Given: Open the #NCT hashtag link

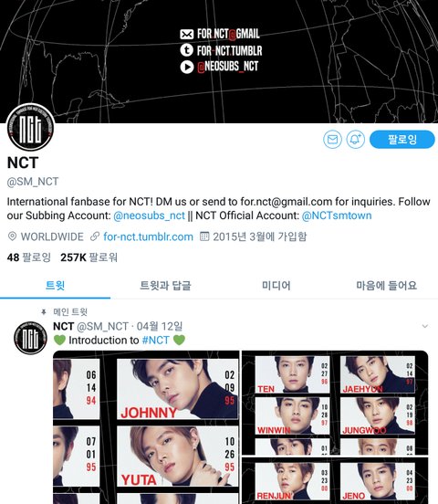Looking at the screenshot, I should [x=155, y=340].
